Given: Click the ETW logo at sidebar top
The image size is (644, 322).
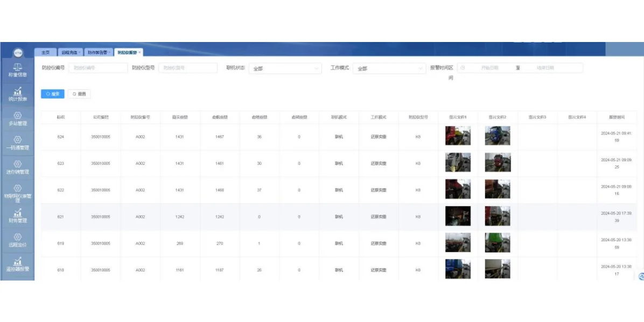Looking at the screenshot, I should [18, 51].
